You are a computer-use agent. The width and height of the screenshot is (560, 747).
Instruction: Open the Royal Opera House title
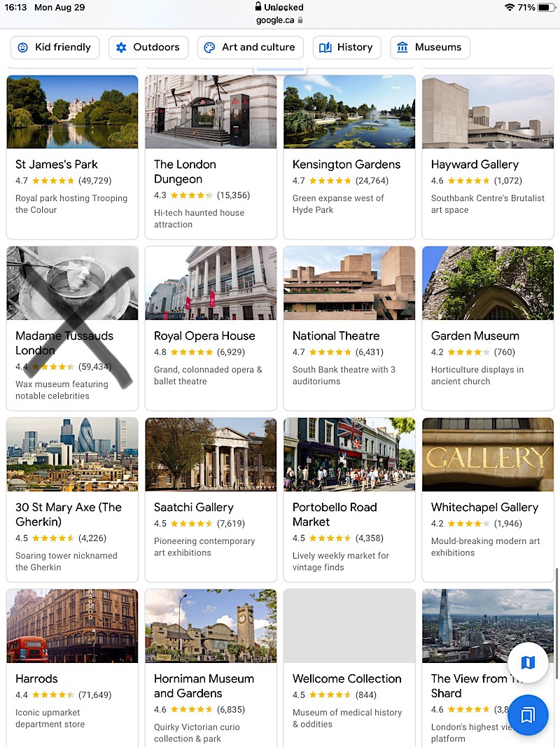tap(204, 336)
